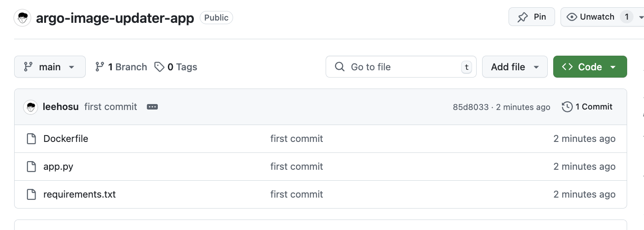Click the Go to file search field

[401, 67]
